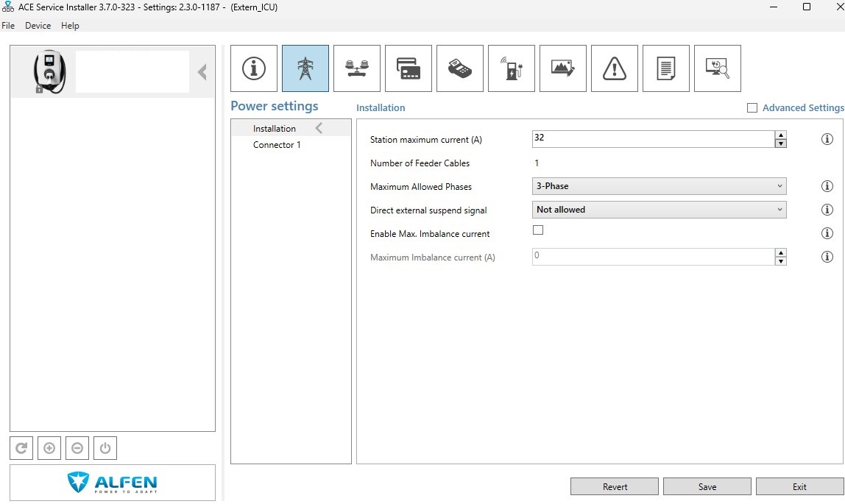Open the Connectivity charging station icon
The image size is (845, 504).
[512, 68]
